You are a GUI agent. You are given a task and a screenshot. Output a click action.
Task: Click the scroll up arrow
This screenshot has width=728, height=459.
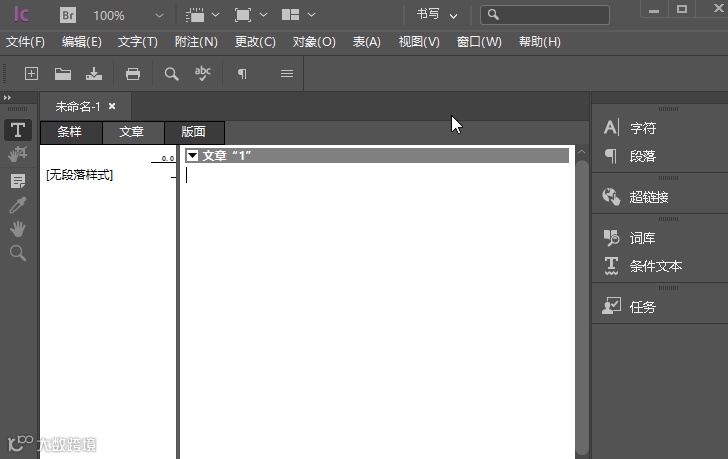(581, 152)
